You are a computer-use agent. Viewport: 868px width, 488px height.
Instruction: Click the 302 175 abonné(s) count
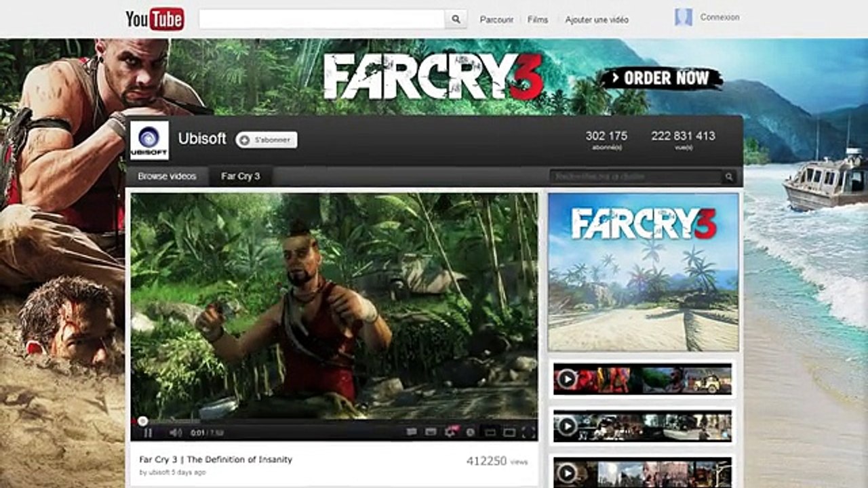click(606, 140)
